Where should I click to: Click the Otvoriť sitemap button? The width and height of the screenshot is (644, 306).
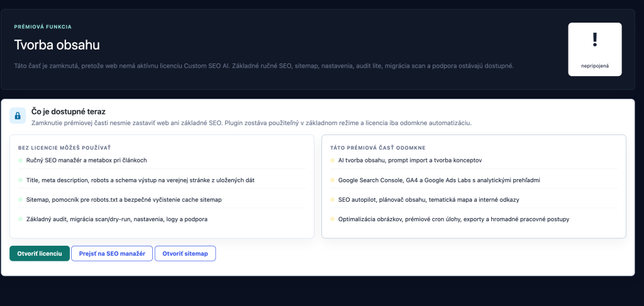coord(186,253)
